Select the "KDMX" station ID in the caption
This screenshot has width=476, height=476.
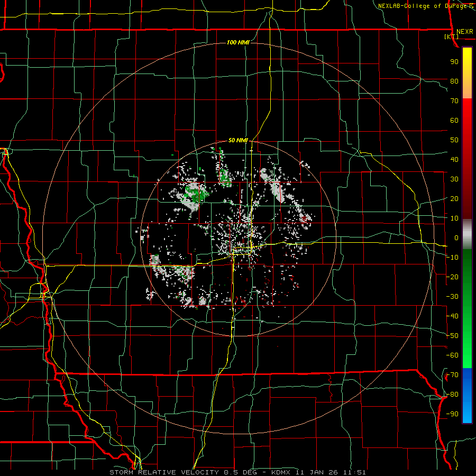click(283, 472)
